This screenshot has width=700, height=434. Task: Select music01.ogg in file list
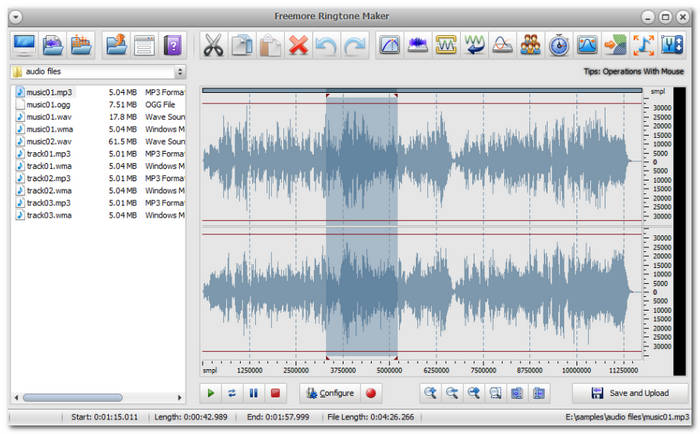50,104
